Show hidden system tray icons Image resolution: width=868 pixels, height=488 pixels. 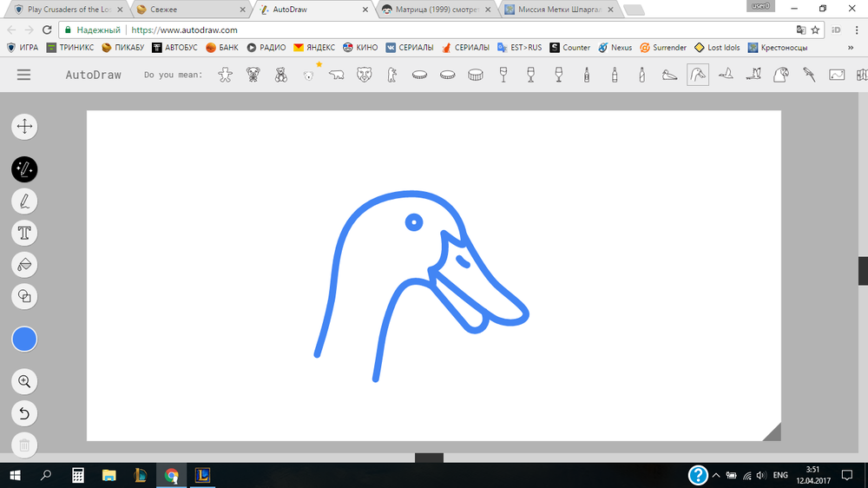716,475
